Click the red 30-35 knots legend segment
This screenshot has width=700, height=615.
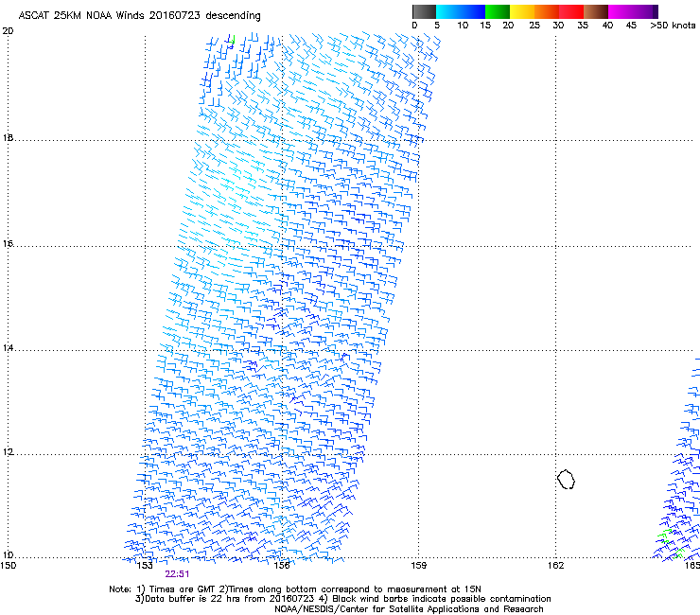click(x=571, y=11)
